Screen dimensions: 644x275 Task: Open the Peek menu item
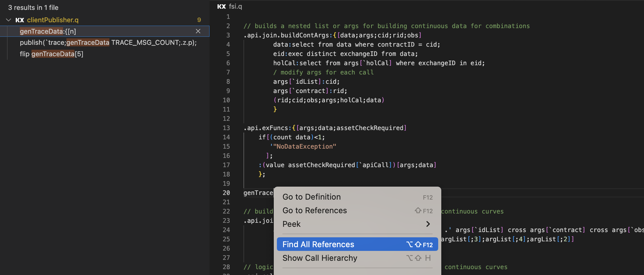click(x=291, y=224)
